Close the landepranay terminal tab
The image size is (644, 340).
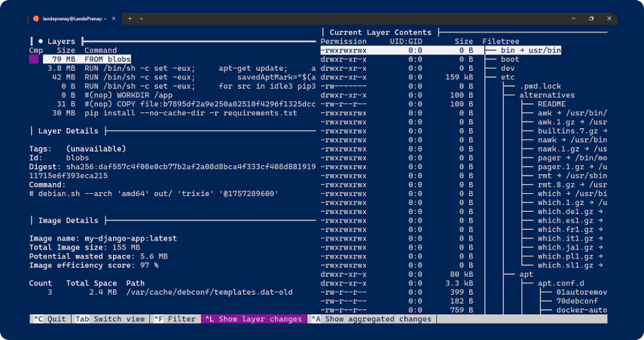pyautogui.click(x=114, y=17)
